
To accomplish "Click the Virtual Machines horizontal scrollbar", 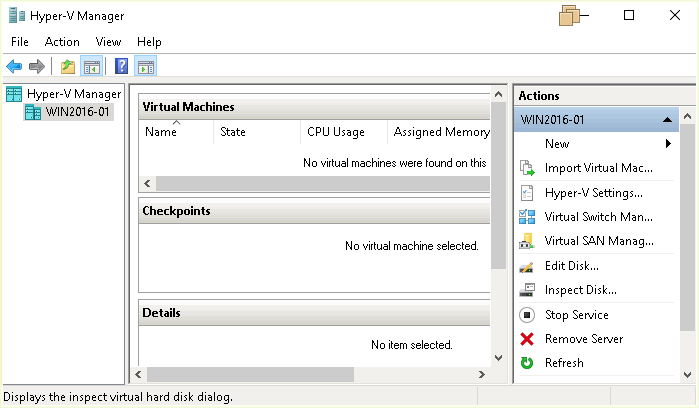I will click(310, 183).
